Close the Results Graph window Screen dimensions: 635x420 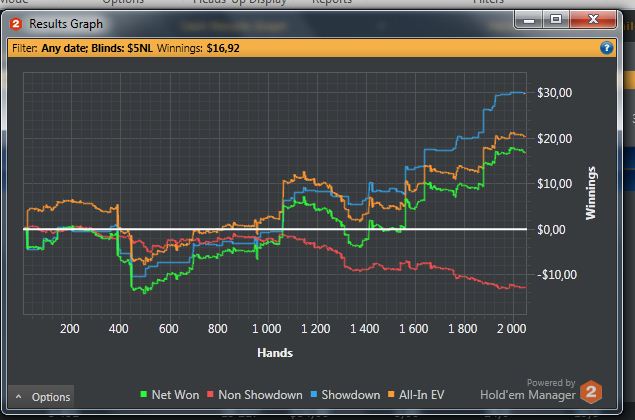tap(593, 19)
